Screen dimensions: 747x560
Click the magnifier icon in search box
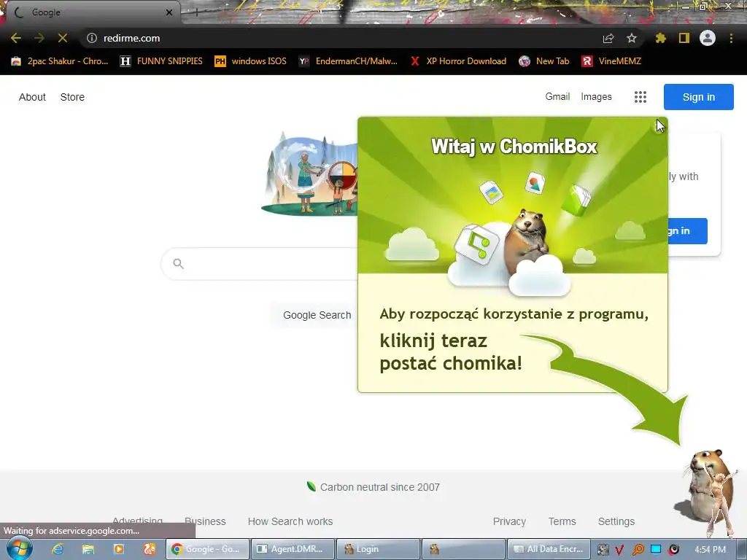click(178, 263)
